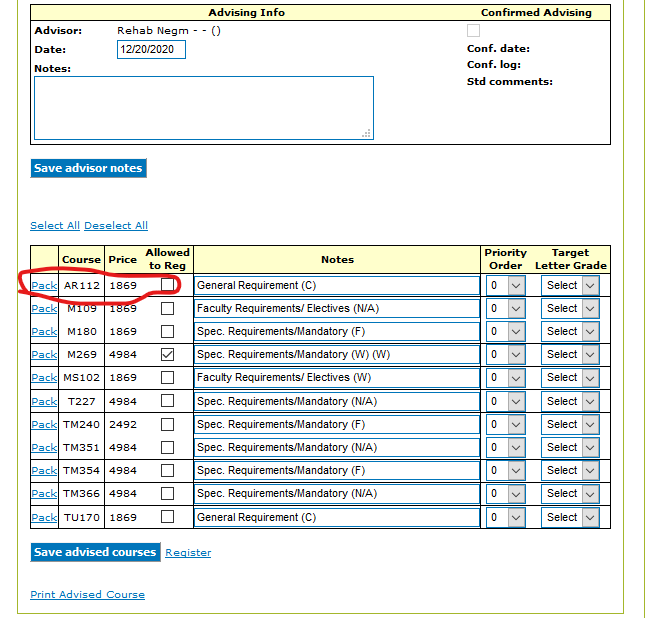Open Target Letter Grade dropdown for M180
Image resolution: width=657 pixels, height=618 pixels.
click(570, 331)
